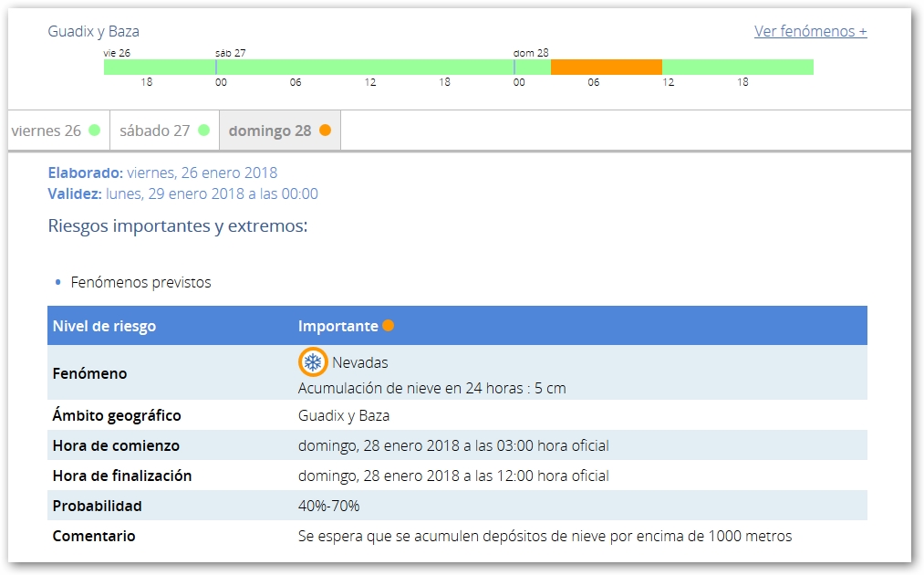Viewport: 924px width, 575px height.
Task: Click orange dot next to Importante
Action: (389, 326)
